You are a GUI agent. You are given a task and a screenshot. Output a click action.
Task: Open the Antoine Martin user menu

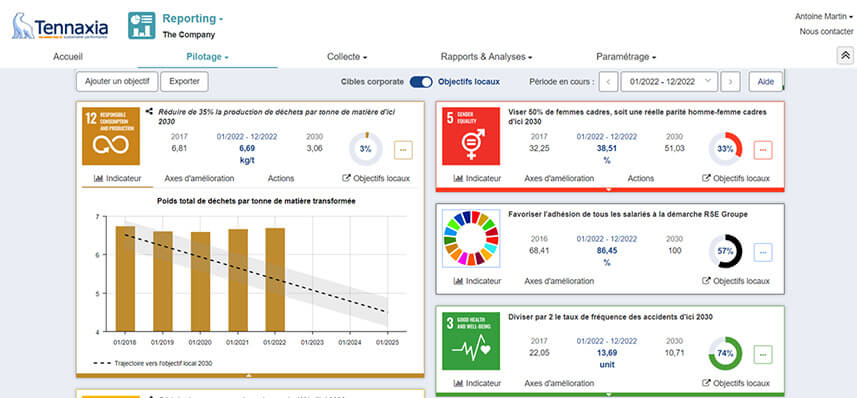(x=824, y=17)
